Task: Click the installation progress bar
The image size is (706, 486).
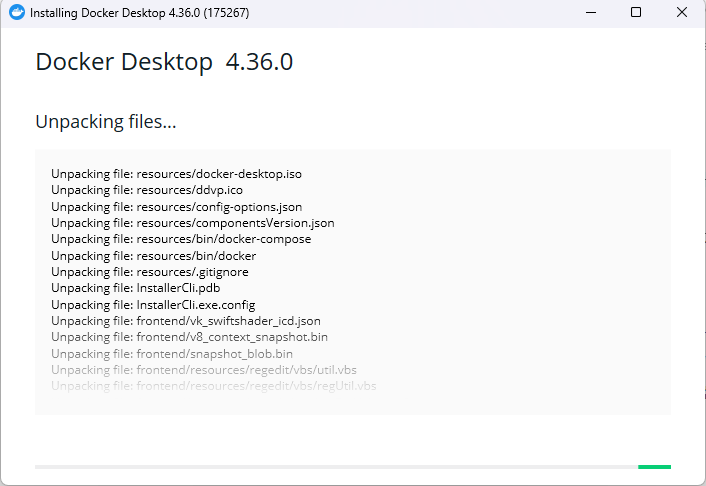Action: pyautogui.click(x=353, y=467)
